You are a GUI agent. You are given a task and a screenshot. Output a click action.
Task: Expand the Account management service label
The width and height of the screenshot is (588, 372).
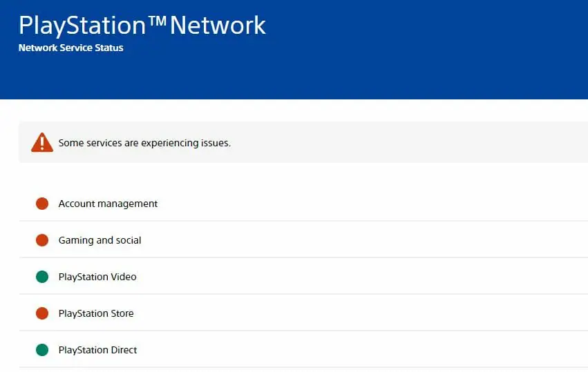[108, 204]
